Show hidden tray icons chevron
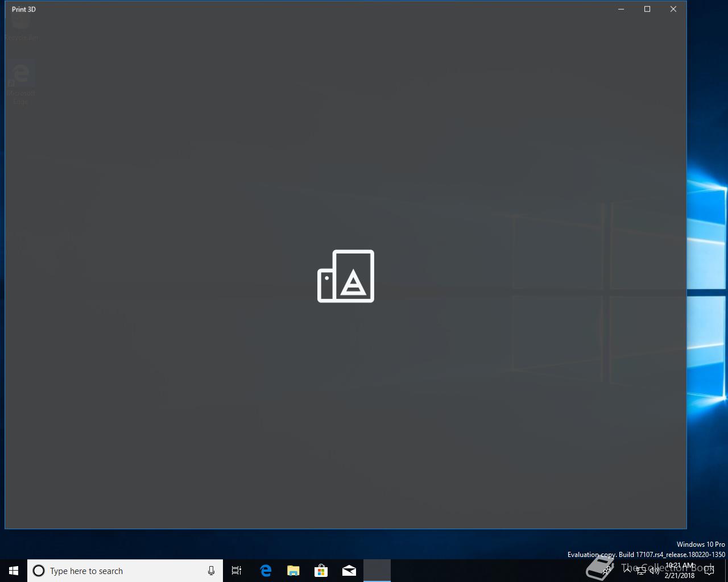 pyautogui.click(x=627, y=571)
